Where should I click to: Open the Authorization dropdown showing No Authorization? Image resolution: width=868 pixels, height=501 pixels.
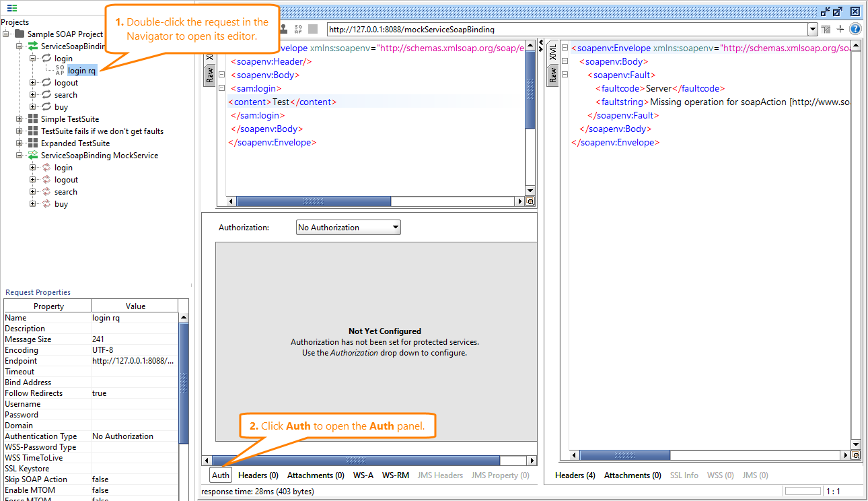coord(347,227)
